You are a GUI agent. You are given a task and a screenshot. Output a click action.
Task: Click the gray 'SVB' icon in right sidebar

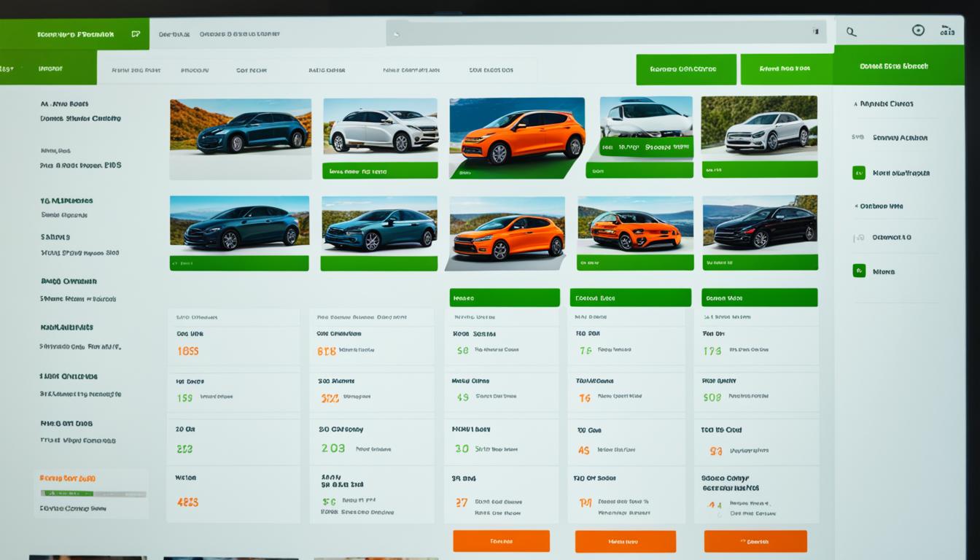tap(857, 137)
